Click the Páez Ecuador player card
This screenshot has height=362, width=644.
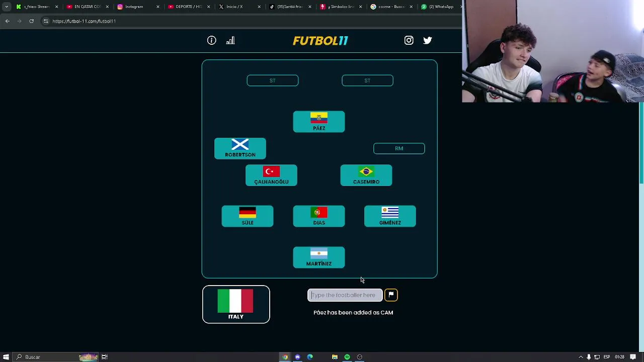319,122
